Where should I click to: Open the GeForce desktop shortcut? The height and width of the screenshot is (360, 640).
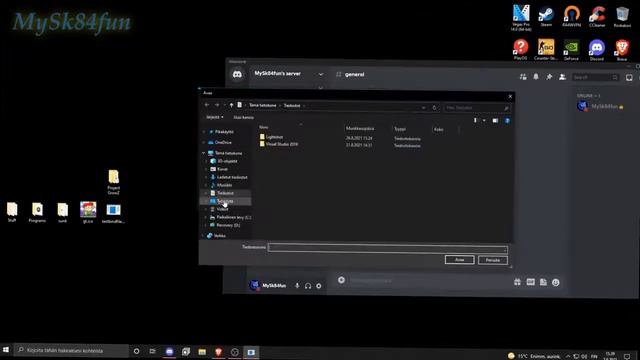click(571, 49)
